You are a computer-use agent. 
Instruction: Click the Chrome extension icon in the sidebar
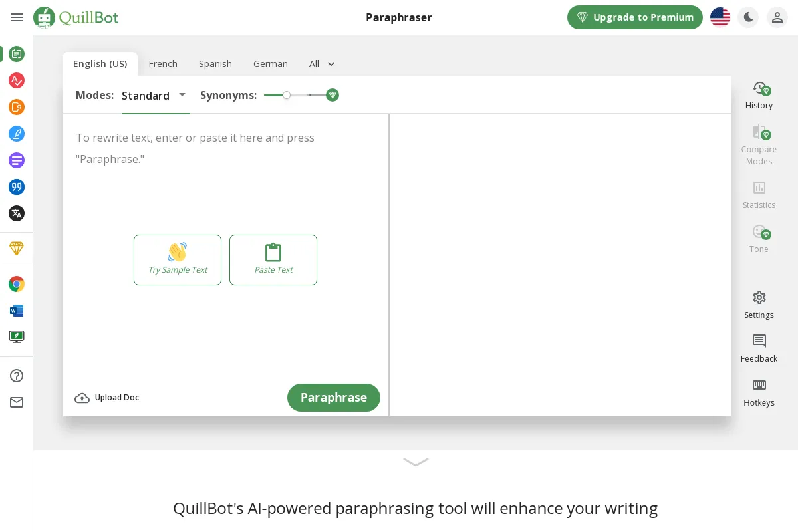pos(17,285)
